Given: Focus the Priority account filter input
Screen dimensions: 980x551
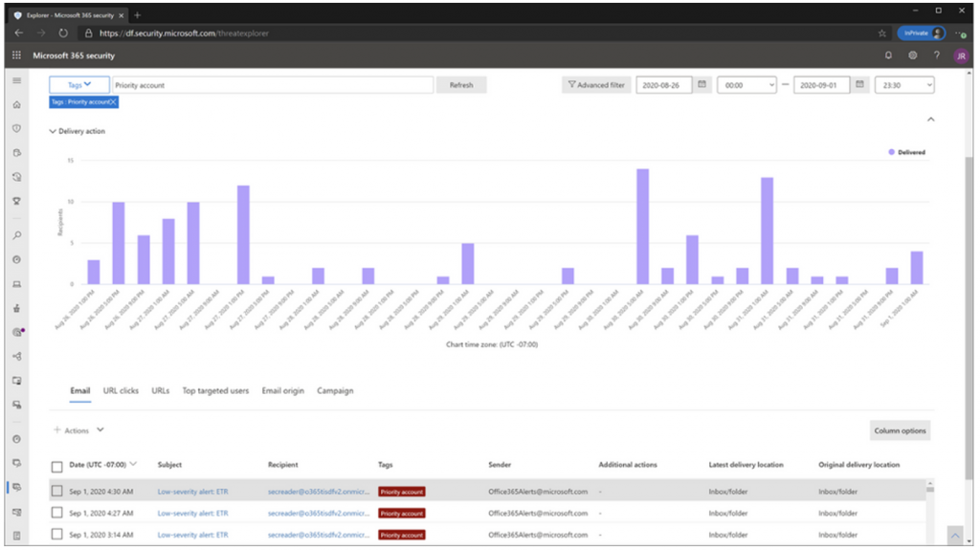Looking at the screenshot, I should coord(273,85).
